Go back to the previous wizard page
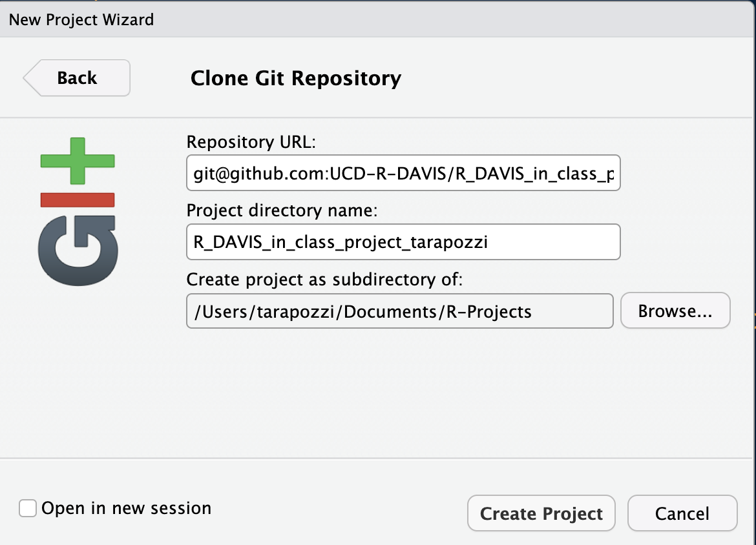 coord(77,78)
